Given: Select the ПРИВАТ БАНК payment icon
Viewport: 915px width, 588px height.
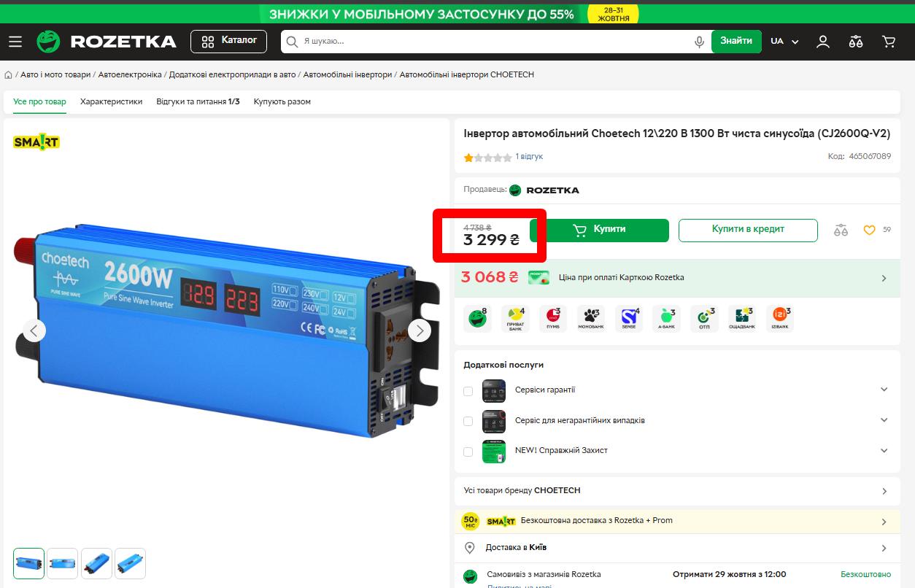Looking at the screenshot, I should tap(514, 318).
